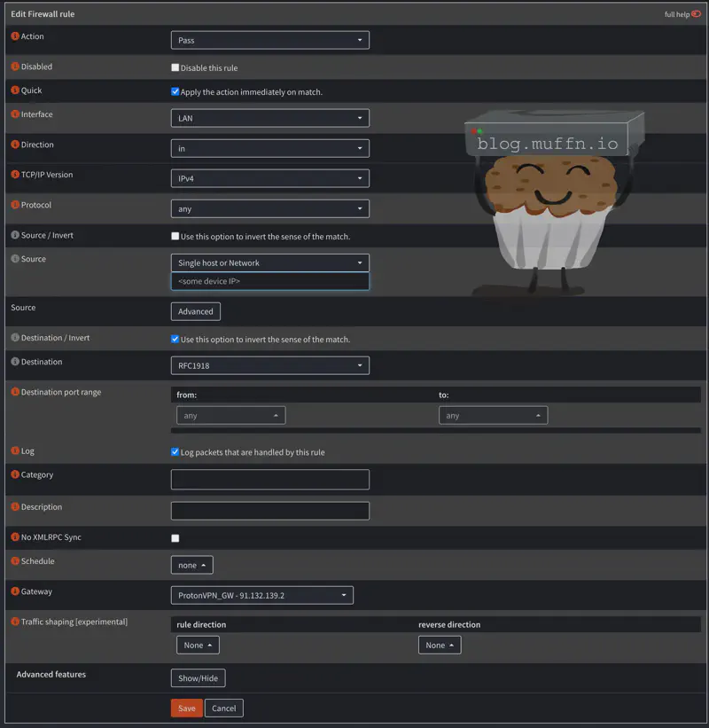The height and width of the screenshot is (728, 709).
Task: Click the help icon beside Protocol
Action: (x=14, y=205)
